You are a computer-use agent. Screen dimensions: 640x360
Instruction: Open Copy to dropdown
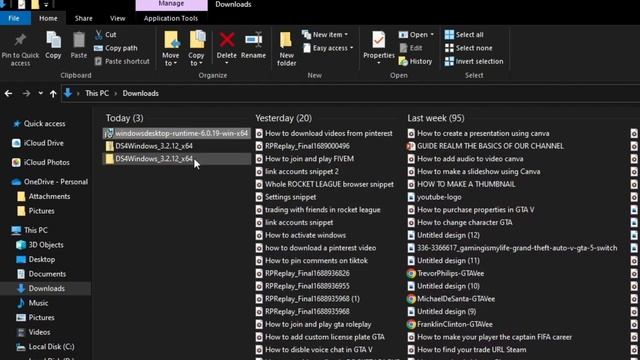pyautogui.click(x=196, y=59)
